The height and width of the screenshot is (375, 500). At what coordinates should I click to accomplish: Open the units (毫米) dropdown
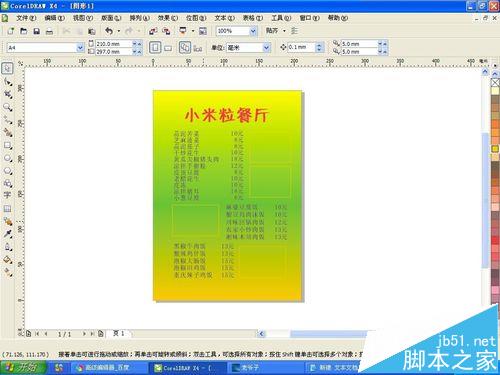click(266, 48)
